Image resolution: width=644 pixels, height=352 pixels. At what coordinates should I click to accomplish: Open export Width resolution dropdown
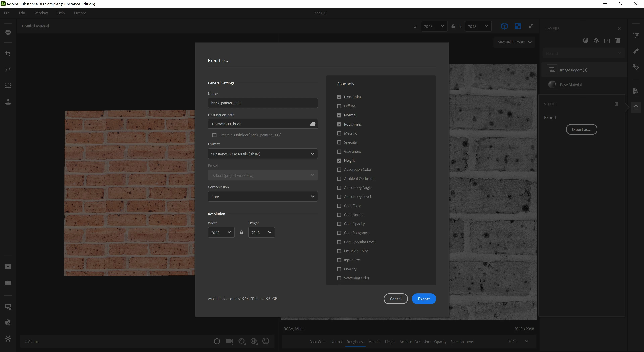[221, 232]
